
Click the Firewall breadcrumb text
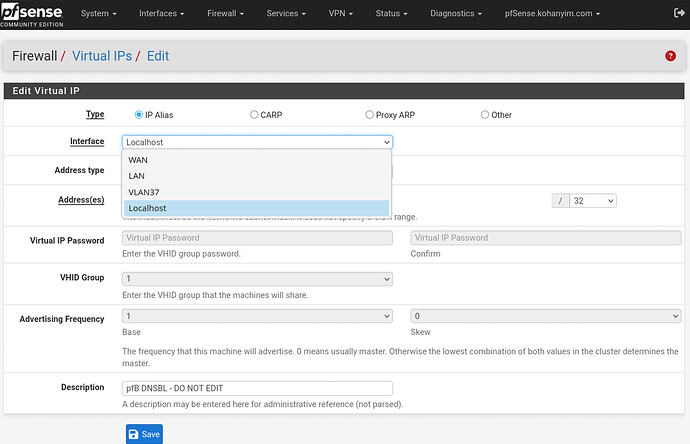coord(34,56)
